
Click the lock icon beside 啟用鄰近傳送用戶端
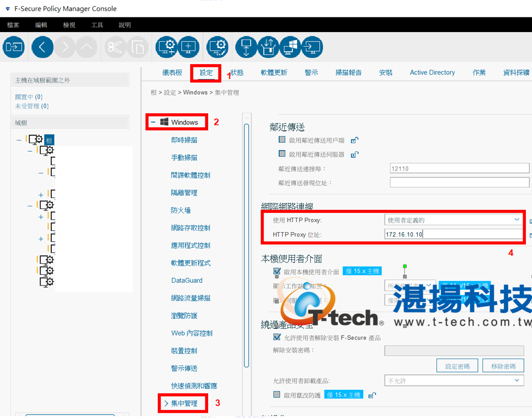(x=355, y=140)
